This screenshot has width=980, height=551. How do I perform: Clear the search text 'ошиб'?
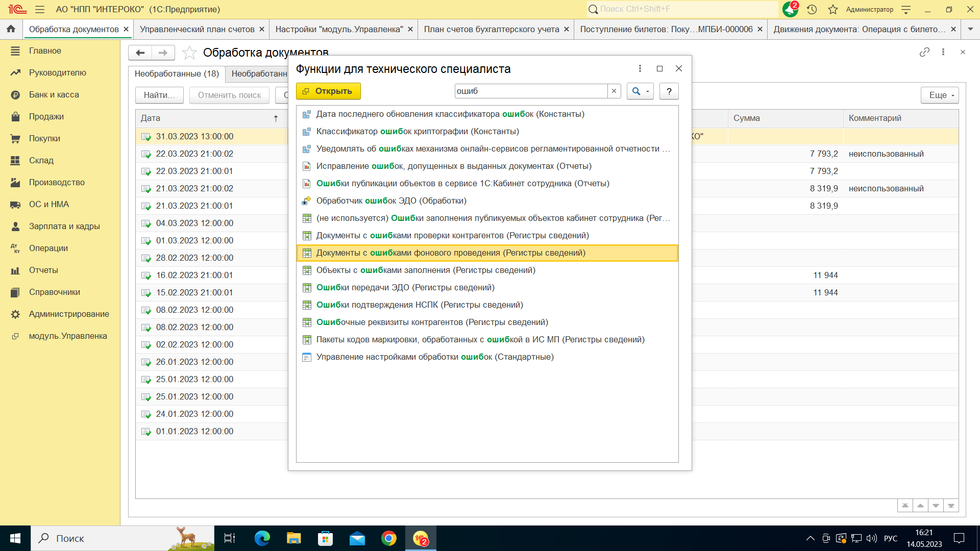[x=614, y=91]
